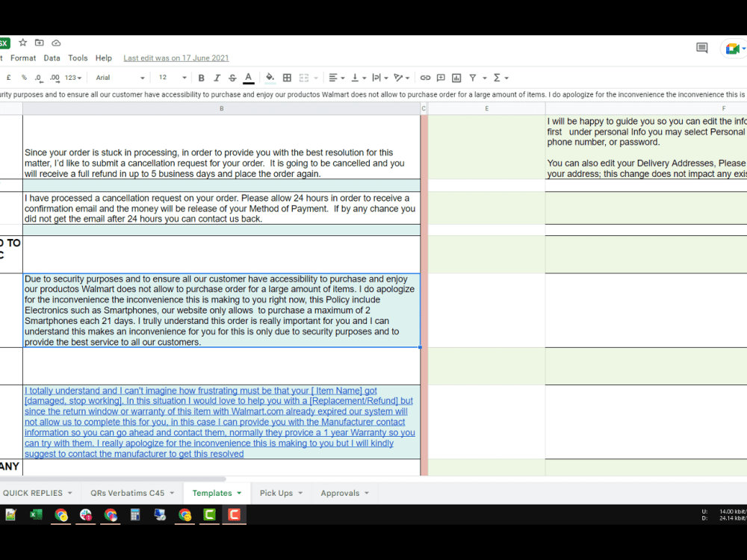Open QUICK REPLIES tab options arrow

(x=70, y=493)
